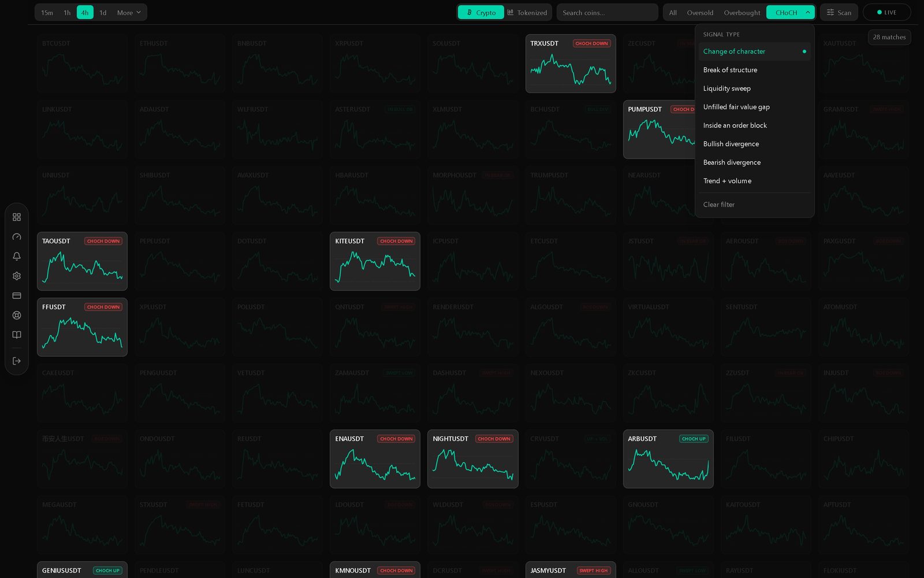Select the 15m timeframe
Screen dimensions: 924x578
point(47,12)
